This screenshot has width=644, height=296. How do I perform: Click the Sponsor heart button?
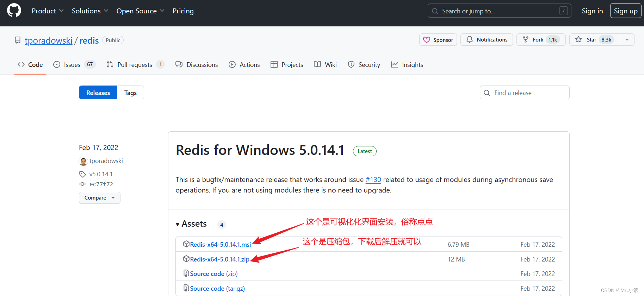(x=438, y=40)
